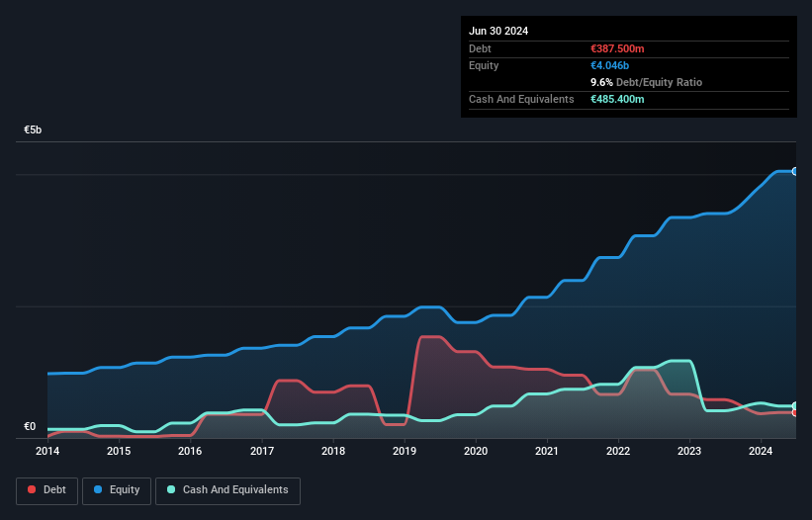Click the 2023 x-axis label

[x=689, y=451]
